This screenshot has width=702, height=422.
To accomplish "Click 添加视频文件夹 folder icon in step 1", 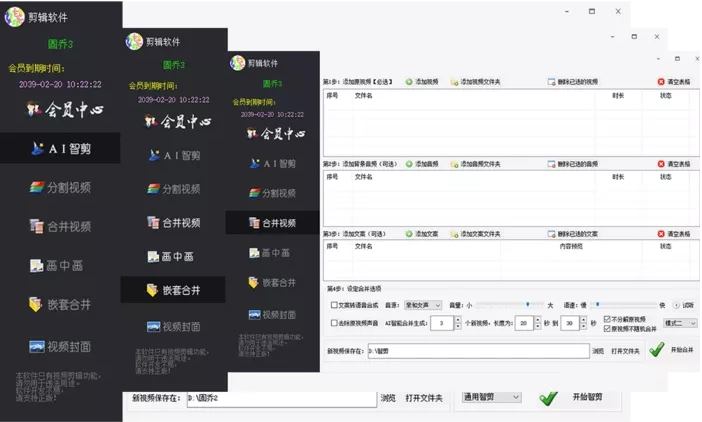I will [x=454, y=82].
